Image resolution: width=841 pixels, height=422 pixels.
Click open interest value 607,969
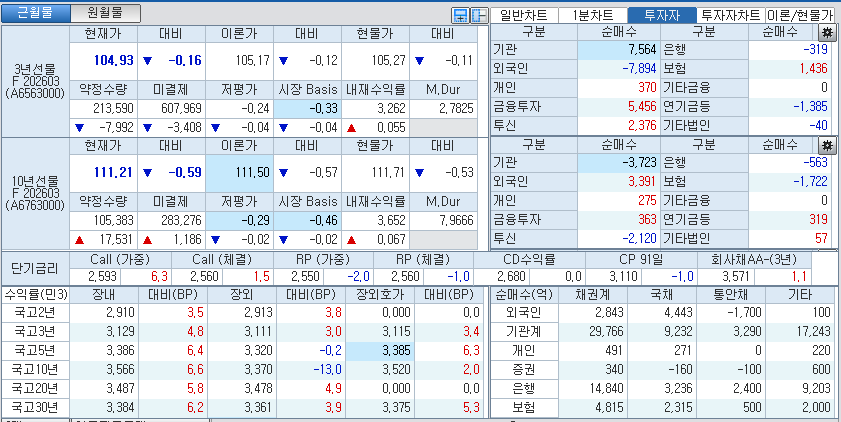181,109
